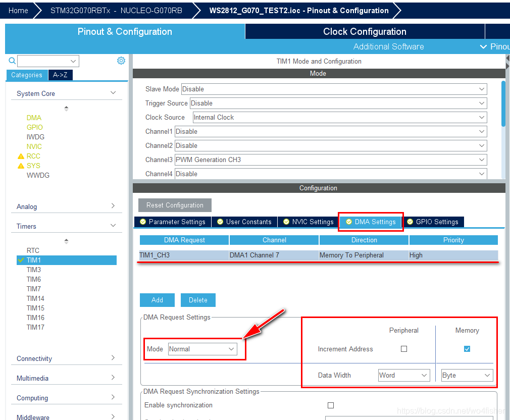Switch to Pinout & Configuration tab

tap(125, 31)
